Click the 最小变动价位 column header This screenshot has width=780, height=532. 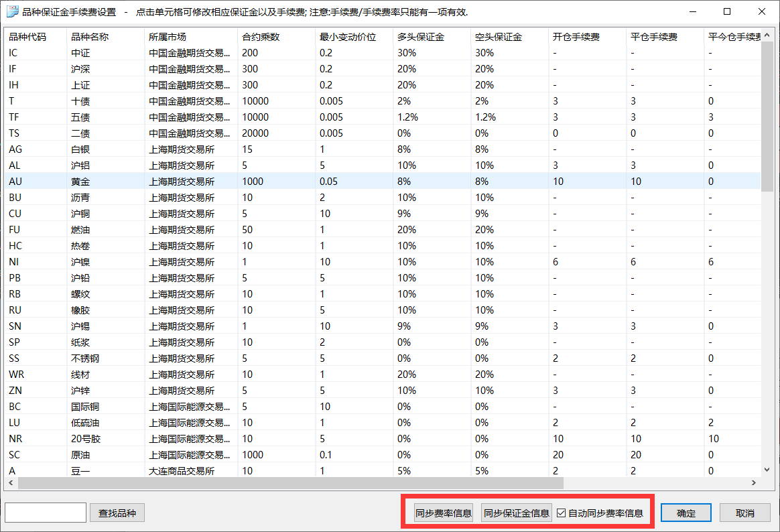coord(354,37)
